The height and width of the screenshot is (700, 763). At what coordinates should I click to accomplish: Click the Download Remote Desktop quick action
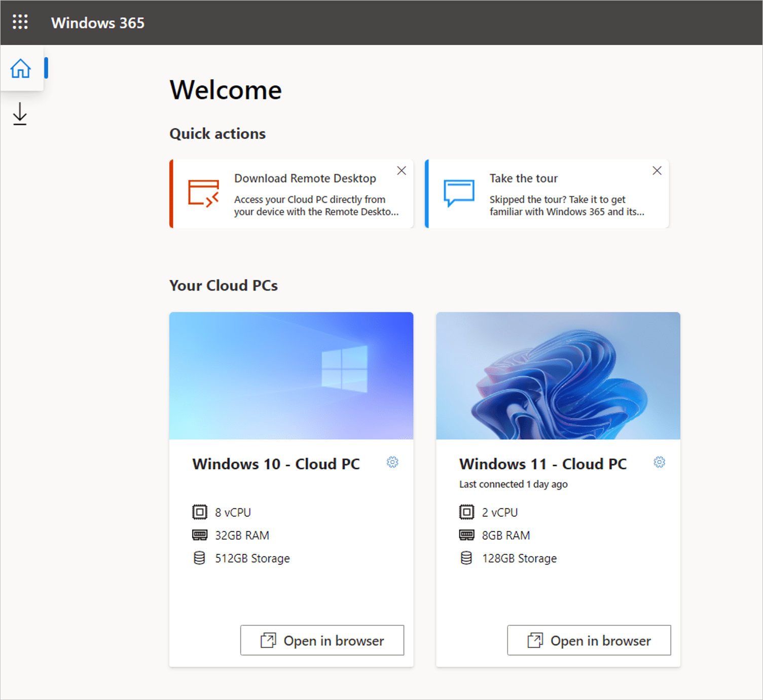click(x=305, y=178)
